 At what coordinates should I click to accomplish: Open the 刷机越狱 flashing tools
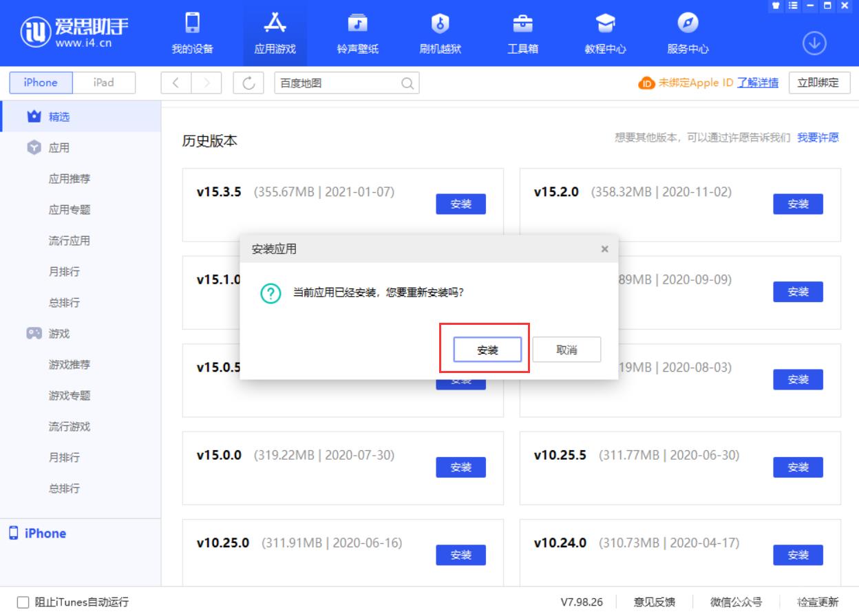[x=440, y=33]
